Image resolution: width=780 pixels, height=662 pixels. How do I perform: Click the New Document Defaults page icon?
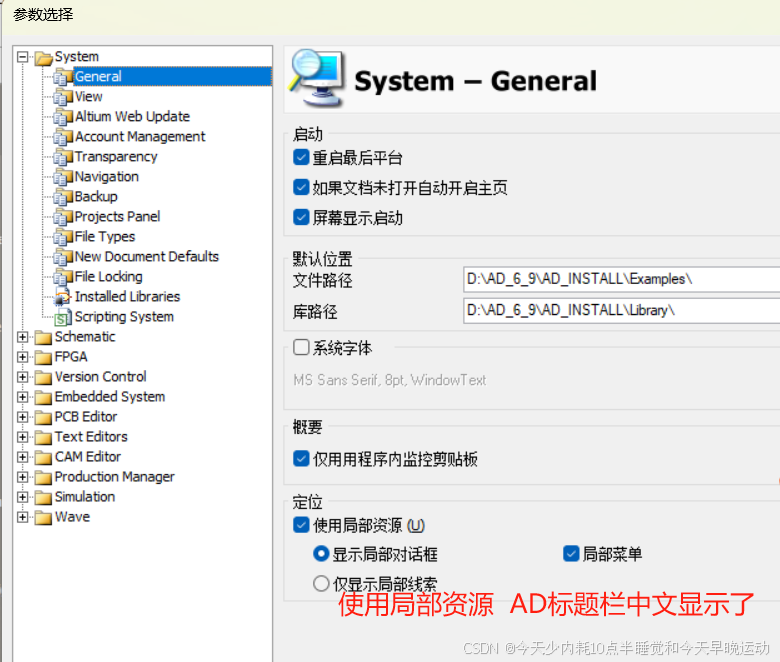pos(63,257)
